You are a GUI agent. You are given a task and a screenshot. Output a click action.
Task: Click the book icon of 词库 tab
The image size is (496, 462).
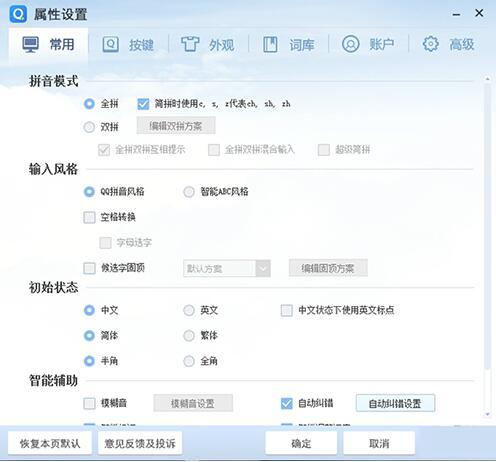[270, 44]
